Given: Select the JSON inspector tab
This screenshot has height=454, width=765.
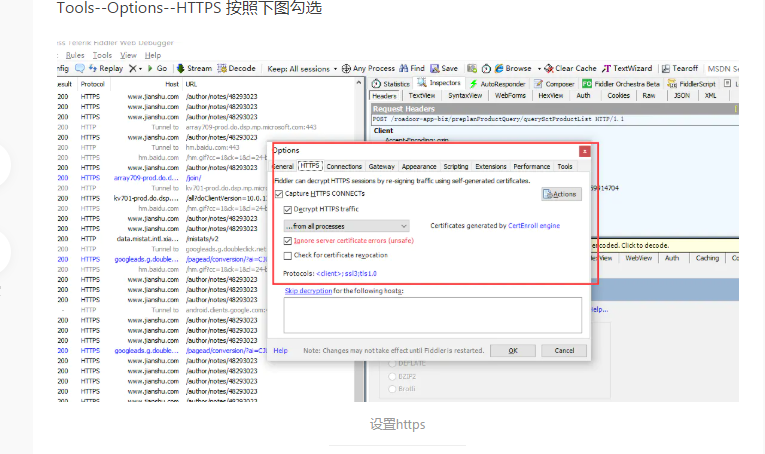Looking at the screenshot, I should pyautogui.click(x=682, y=96).
